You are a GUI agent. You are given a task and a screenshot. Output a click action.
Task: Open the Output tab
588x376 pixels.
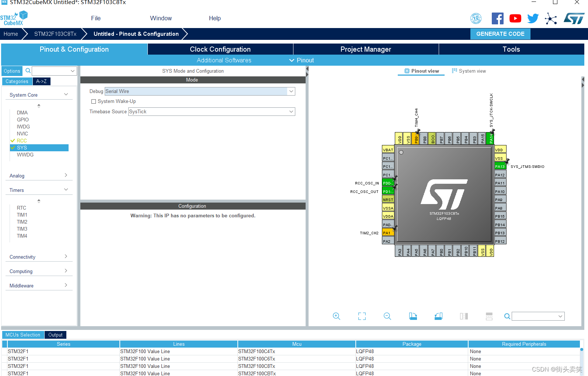pyautogui.click(x=55, y=335)
